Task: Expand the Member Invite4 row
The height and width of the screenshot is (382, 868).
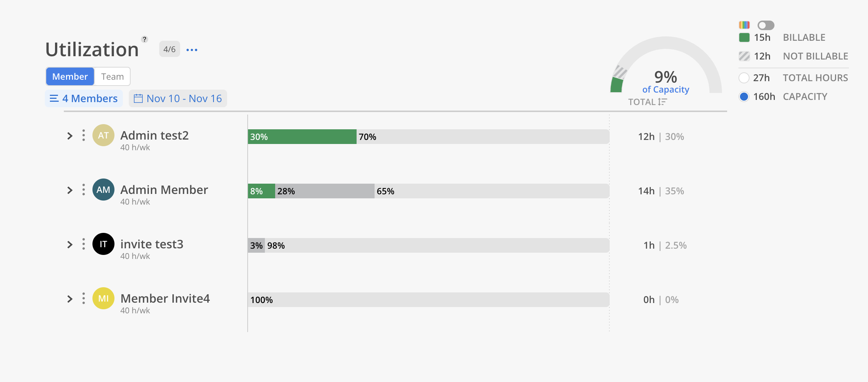Action: click(70, 299)
